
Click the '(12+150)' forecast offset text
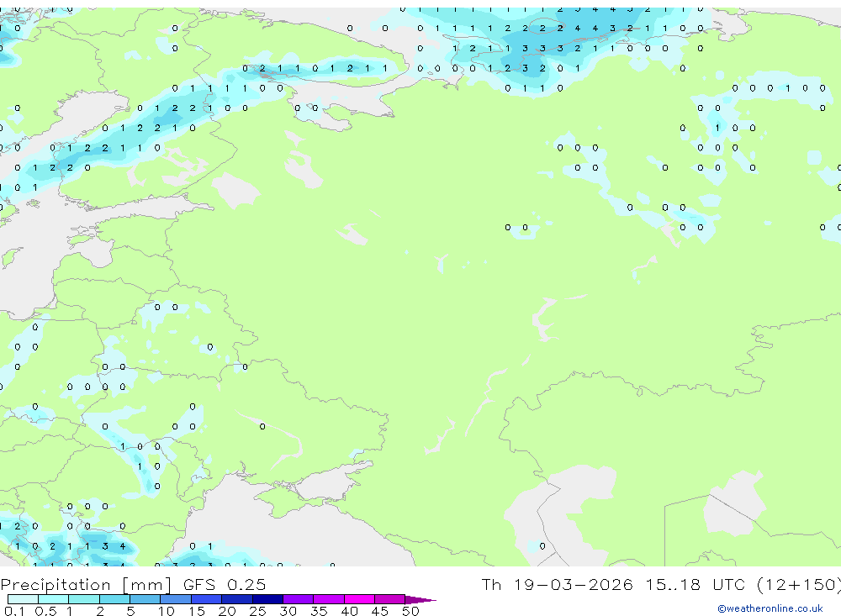tap(799, 585)
